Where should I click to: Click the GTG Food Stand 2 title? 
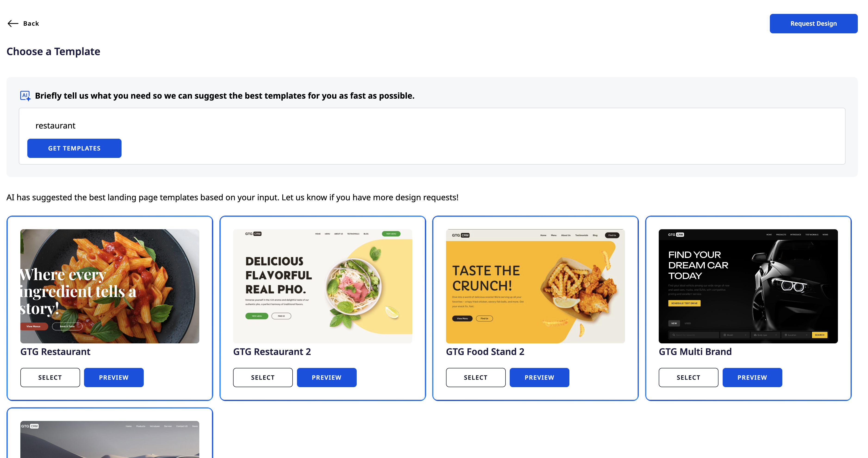coord(485,351)
